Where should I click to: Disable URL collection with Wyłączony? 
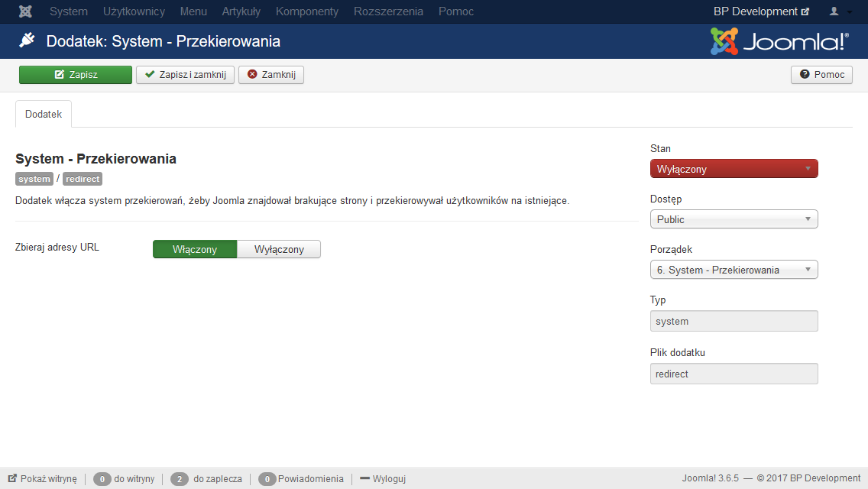279,250
